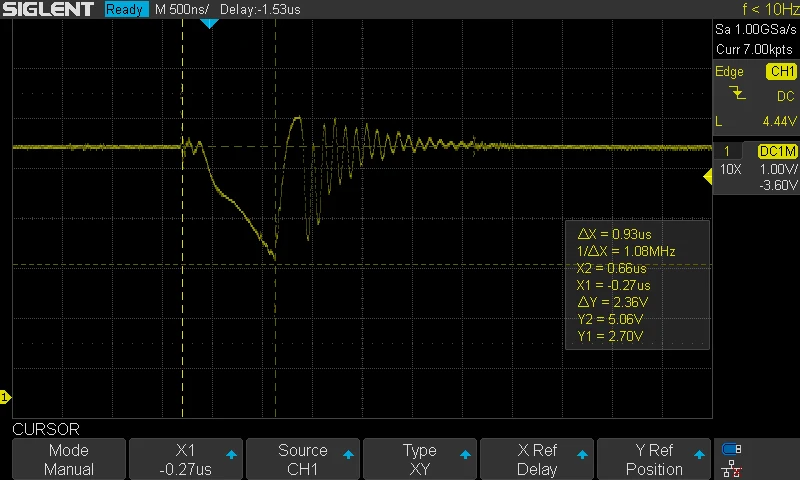Click the channel 1 number indicator
This screenshot has height=480, width=800.
coord(727,151)
